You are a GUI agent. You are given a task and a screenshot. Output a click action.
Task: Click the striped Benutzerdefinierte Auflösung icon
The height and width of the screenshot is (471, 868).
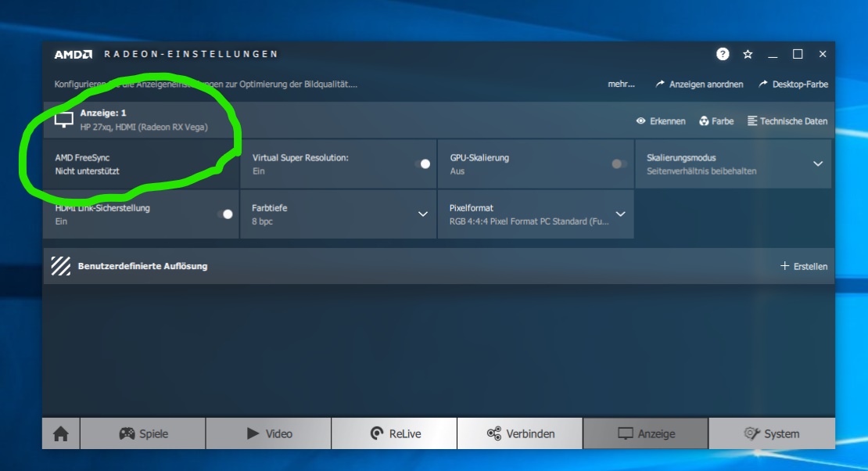click(x=61, y=266)
